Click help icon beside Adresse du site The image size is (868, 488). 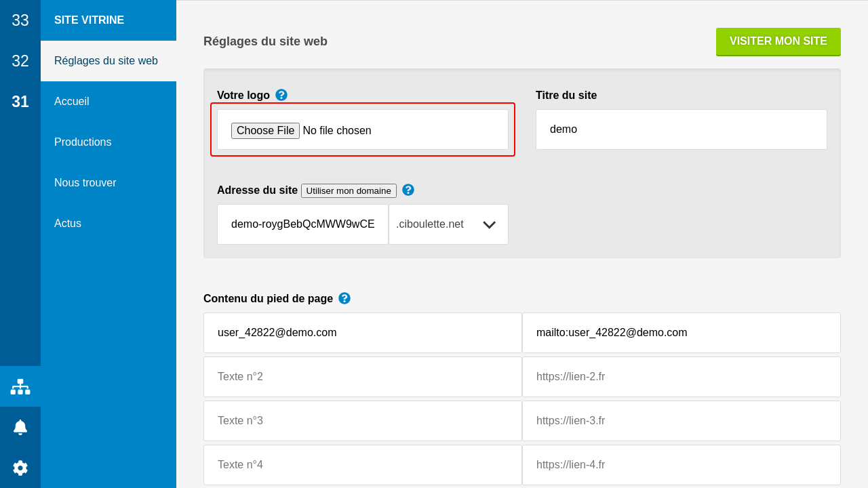tap(408, 190)
